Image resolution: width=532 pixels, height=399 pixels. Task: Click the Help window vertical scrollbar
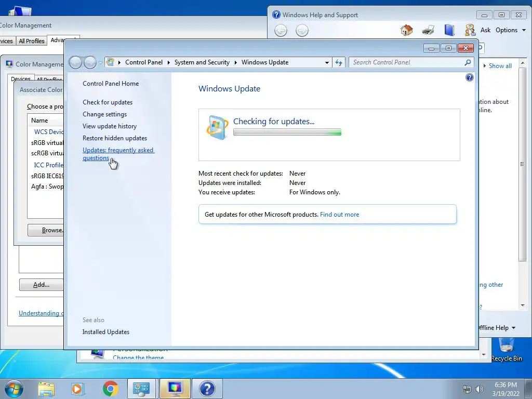[x=523, y=165]
